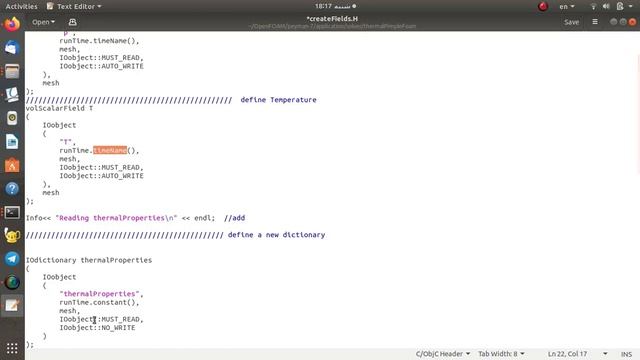The height and width of the screenshot is (360, 640).
Task: Expand the system menu arrow in top bar
Action: [631, 7]
